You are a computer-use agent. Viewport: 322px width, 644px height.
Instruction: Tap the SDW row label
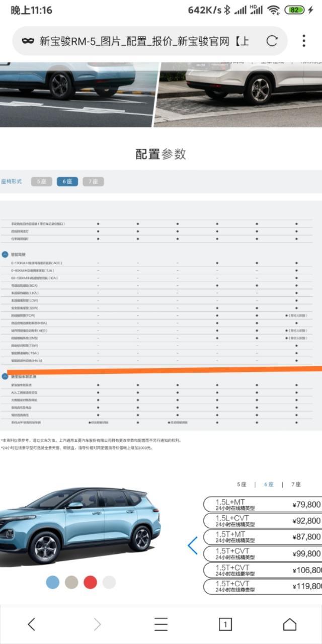(x=25, y=308)
